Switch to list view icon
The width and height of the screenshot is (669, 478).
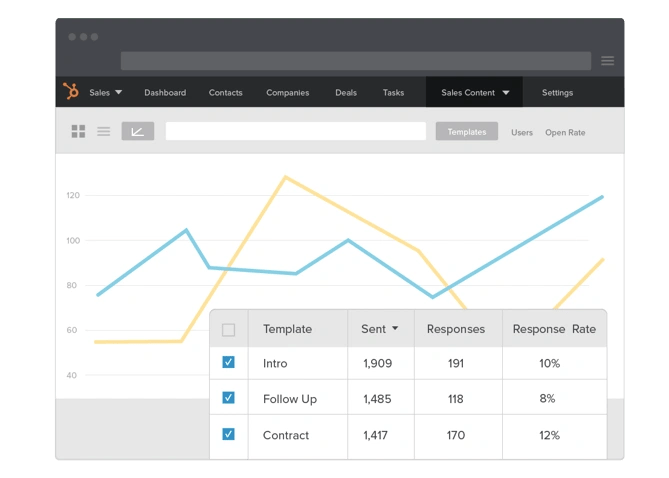click(x=103, y=132)
